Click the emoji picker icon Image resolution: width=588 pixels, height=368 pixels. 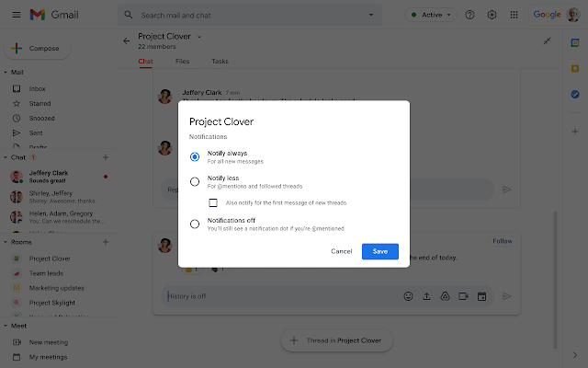tap(408, 296)
